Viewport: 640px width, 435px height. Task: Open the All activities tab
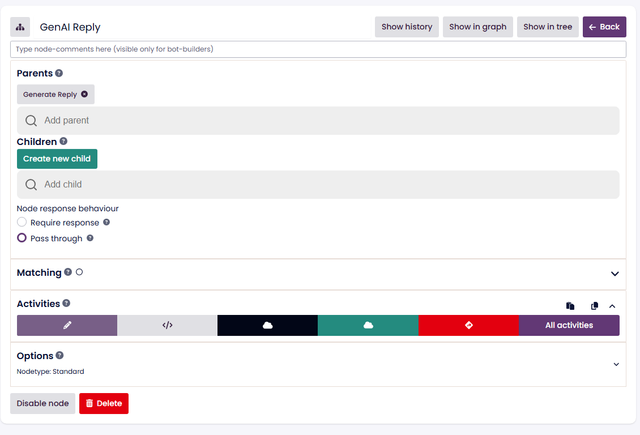(x=569, y=325)
